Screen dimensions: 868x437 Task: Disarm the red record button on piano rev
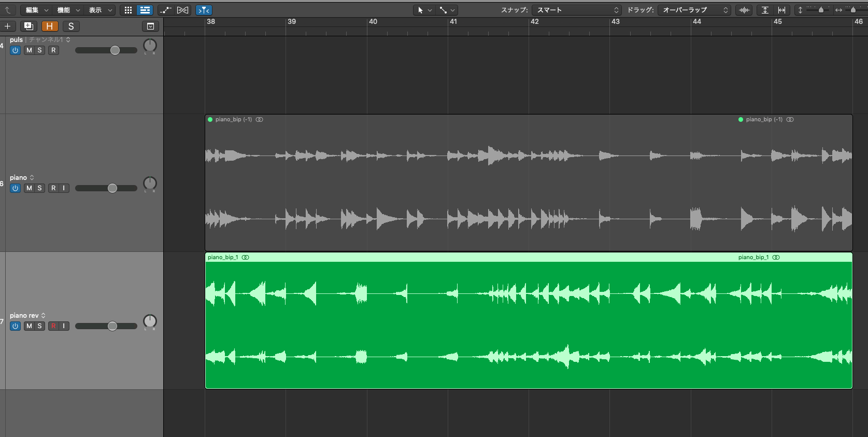53,326
